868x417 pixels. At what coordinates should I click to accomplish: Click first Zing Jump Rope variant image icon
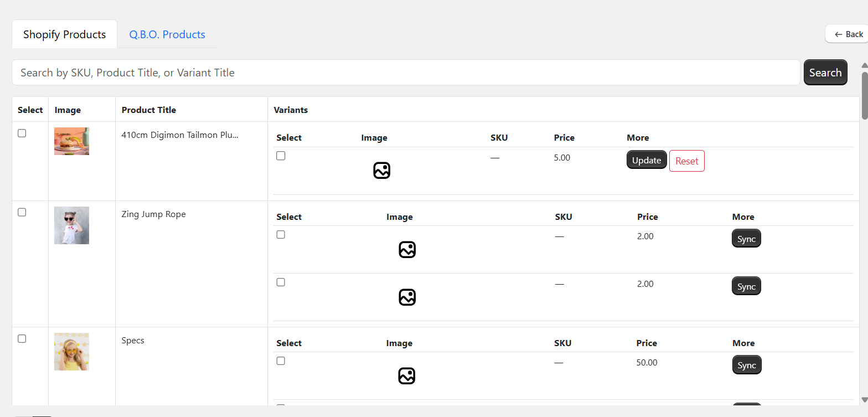pos(407,250)
